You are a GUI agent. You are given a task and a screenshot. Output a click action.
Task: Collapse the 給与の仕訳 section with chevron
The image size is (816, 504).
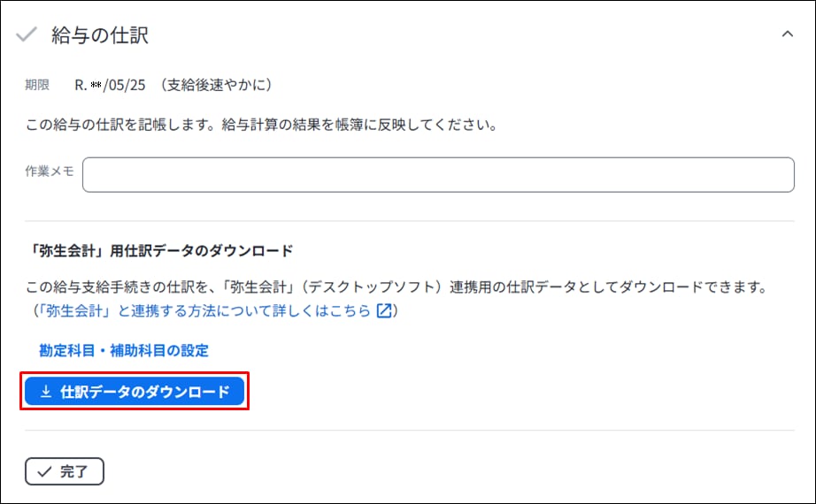coord(788,34)
